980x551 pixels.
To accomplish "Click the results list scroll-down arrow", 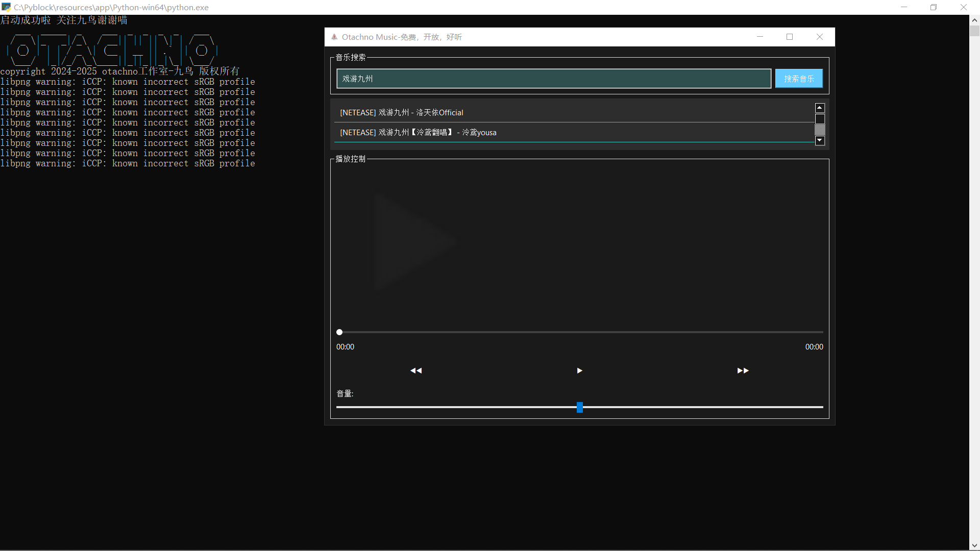I will 820,140.
